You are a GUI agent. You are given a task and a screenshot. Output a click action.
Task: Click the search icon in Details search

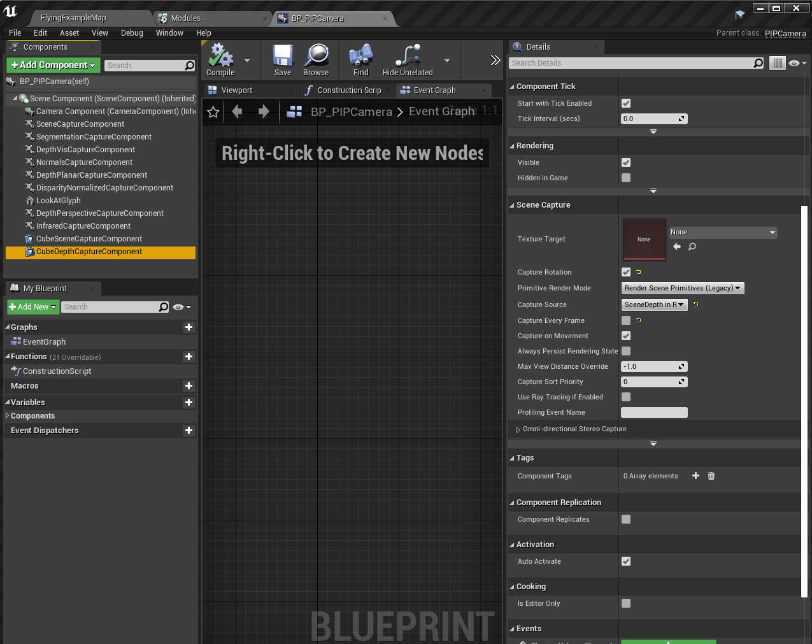tap(758, 63)
